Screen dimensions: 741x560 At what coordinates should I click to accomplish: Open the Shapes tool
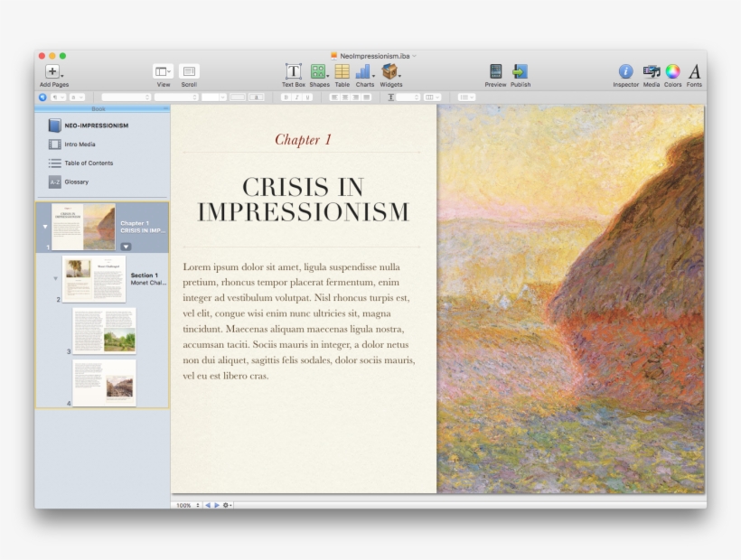pos(318,70)
